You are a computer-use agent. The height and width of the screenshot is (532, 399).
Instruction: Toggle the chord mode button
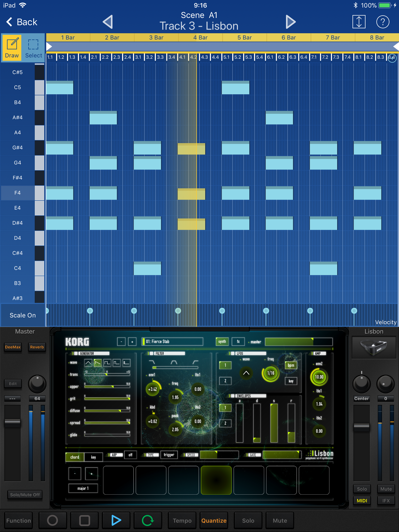(x=75, y=457)
